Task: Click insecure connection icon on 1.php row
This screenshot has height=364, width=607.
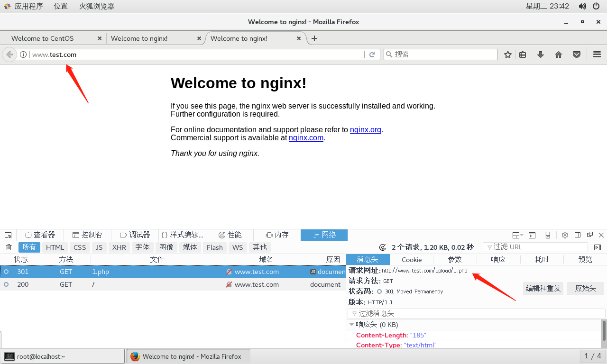Action: point(229,272)
